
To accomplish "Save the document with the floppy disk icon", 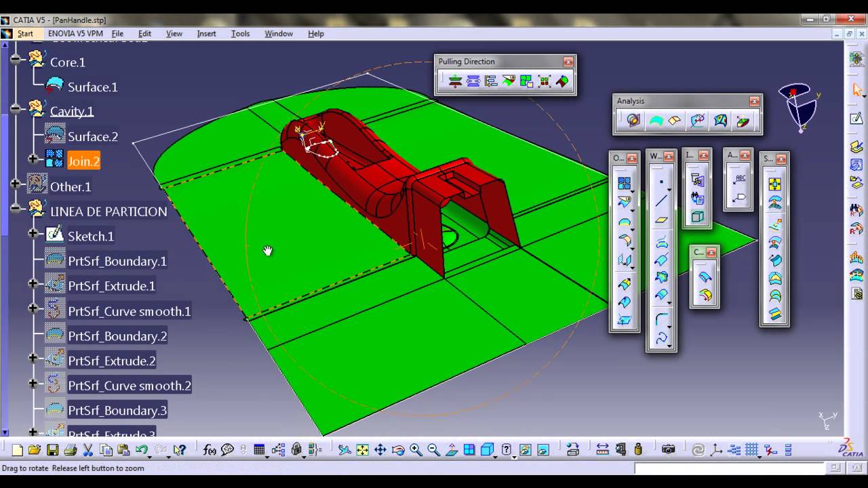I will point(52,449).
